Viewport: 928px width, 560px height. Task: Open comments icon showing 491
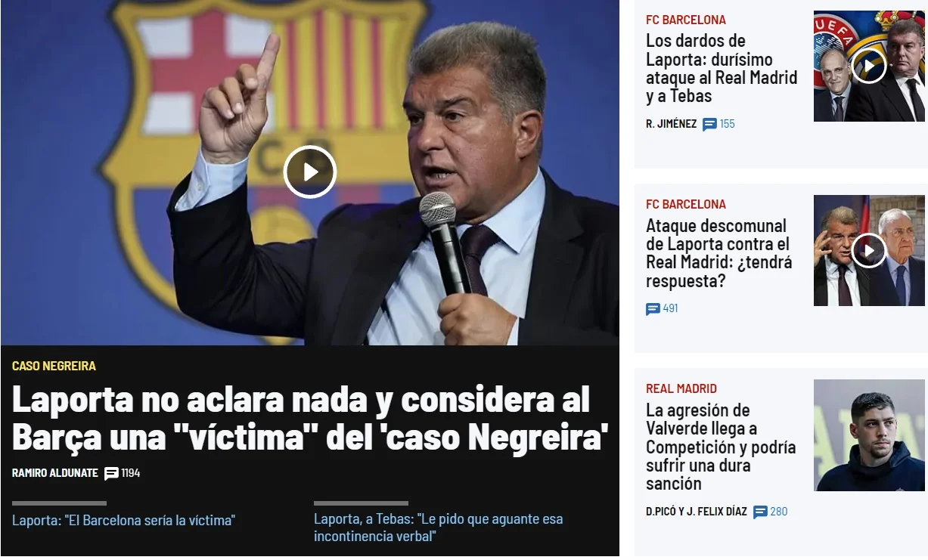pos(653,308)
